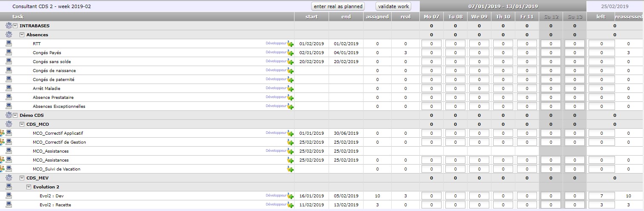Click the Développeur role link on RTT row
Image resolution: width=644 pixels, height=211 pixels.
(276, 43)
